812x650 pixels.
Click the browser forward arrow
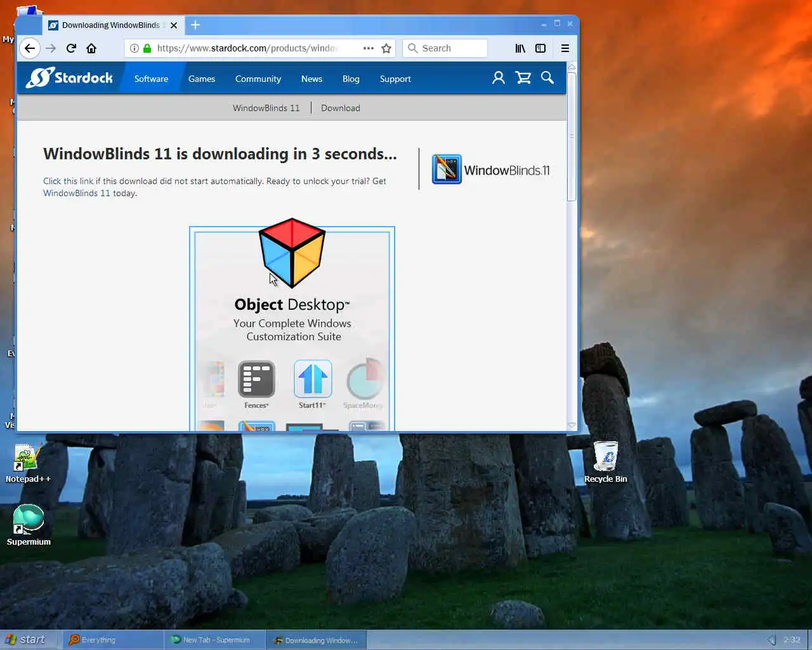[x=51, y=48]
